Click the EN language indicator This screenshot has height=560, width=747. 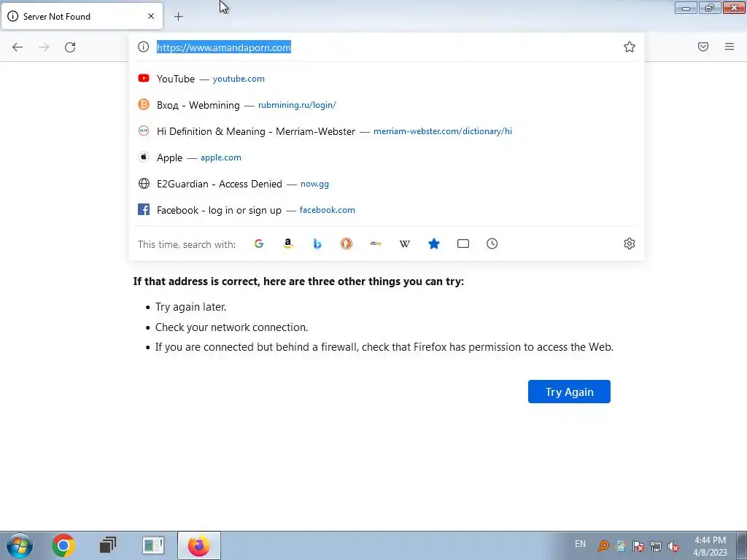coord(580,544)
